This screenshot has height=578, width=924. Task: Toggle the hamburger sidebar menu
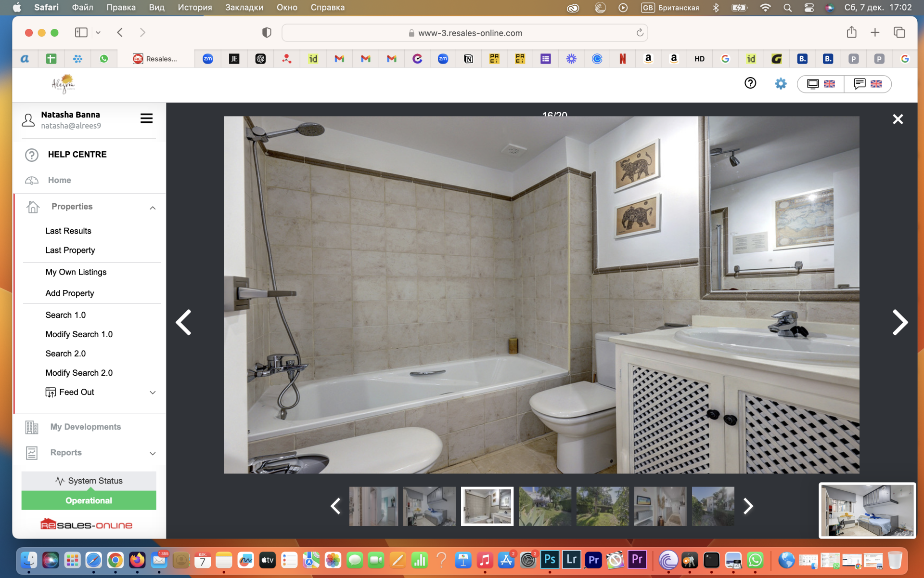(146, 118)
